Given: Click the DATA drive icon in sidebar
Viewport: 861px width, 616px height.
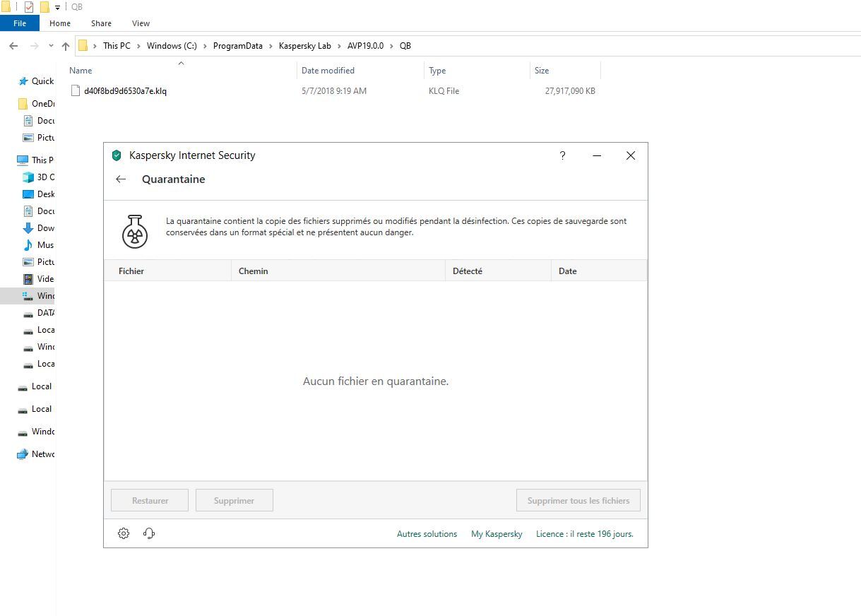Looking at the screenshot, I should (28, 313).
